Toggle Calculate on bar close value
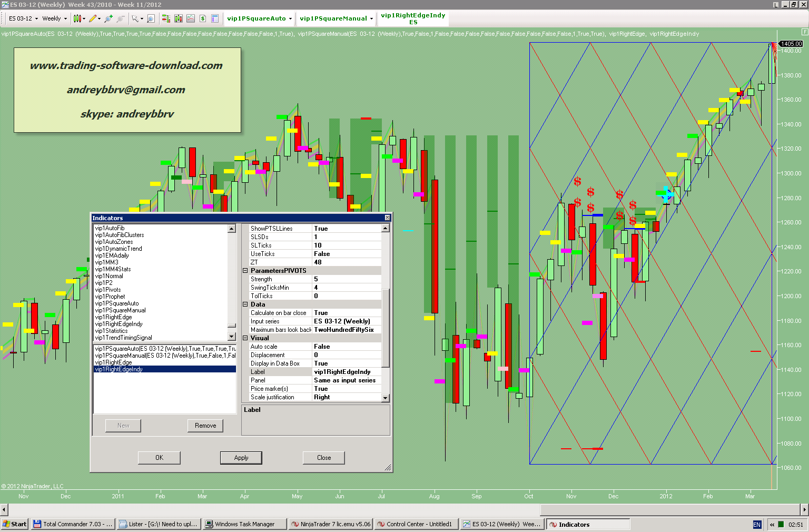 [346, 313]
